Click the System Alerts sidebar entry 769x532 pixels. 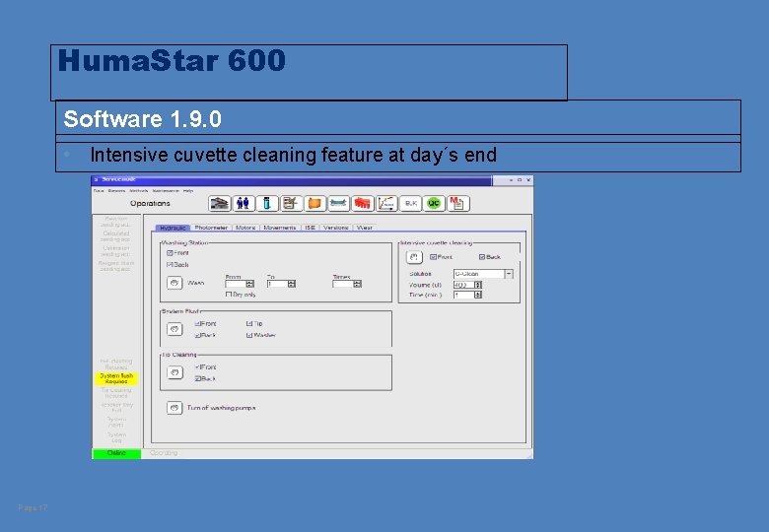(x=116, y=423)
